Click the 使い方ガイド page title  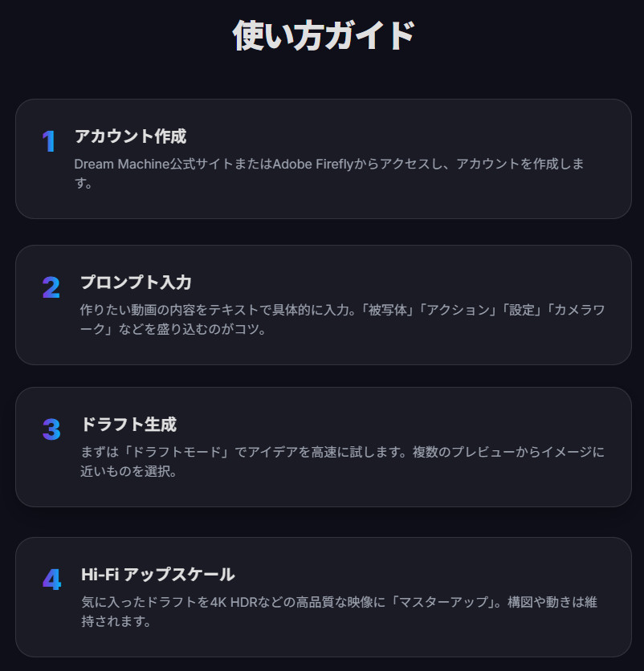pos(323,36)
